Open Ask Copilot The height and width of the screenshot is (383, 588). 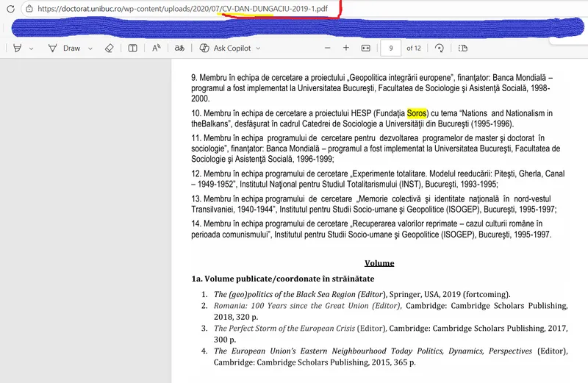225,49
